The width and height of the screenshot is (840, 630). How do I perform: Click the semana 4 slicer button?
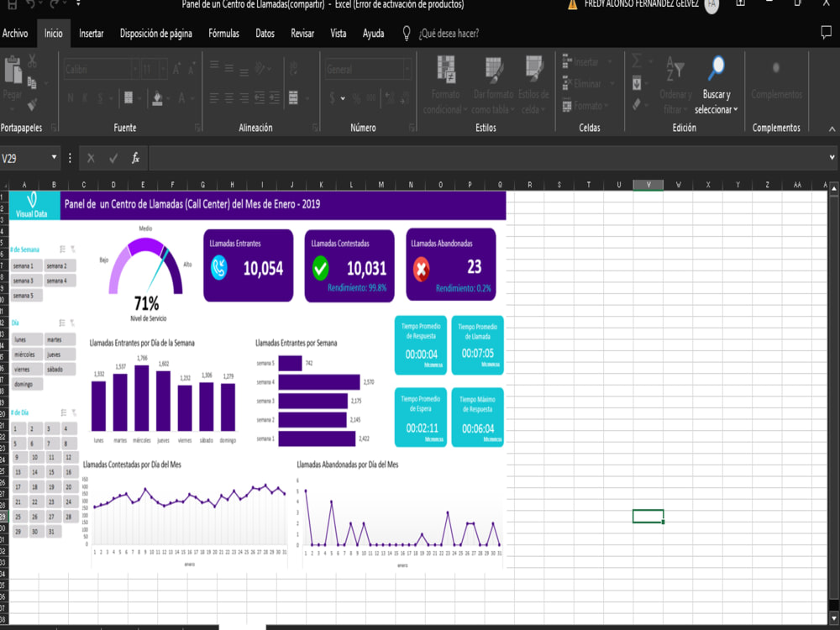[60, 281]
